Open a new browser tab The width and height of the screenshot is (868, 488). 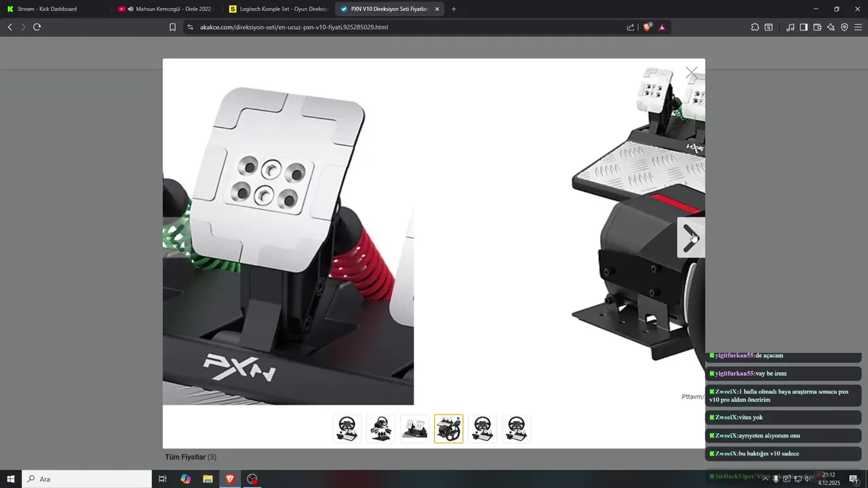(x=454, y=9)
